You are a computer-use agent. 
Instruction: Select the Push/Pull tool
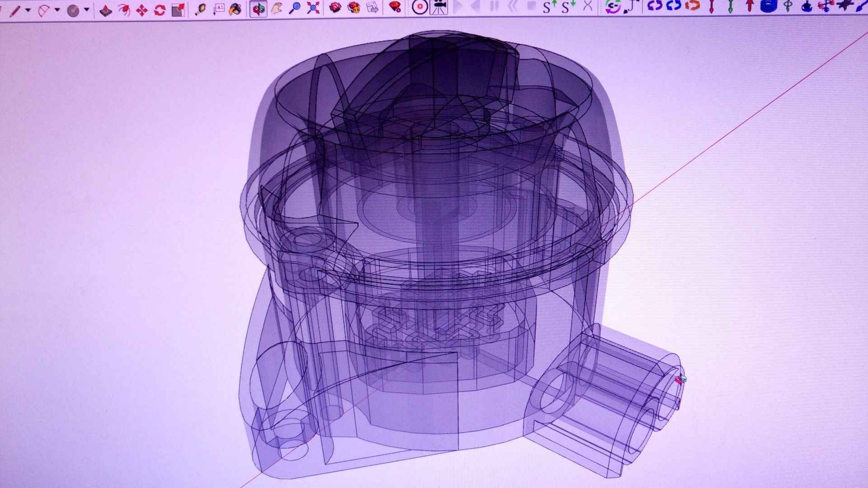(x=106, y=10)
